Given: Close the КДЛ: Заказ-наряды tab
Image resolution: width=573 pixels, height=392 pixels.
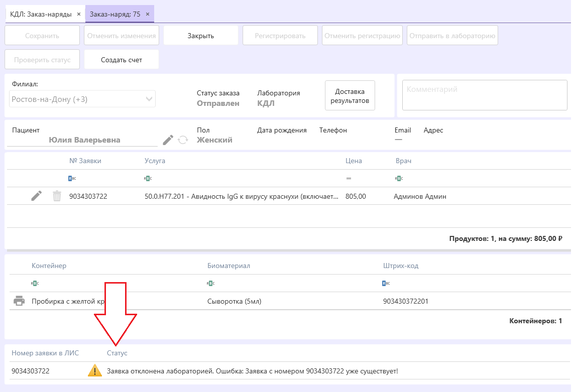Looking at the screenshot, I should [x=78, y=14].
